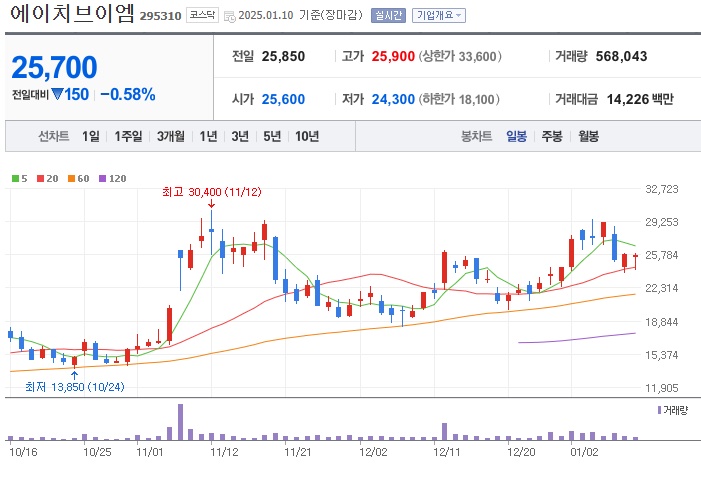Click the 전일 value 25,850
Viewport: 701px width, 481px height.
point(283,56)
